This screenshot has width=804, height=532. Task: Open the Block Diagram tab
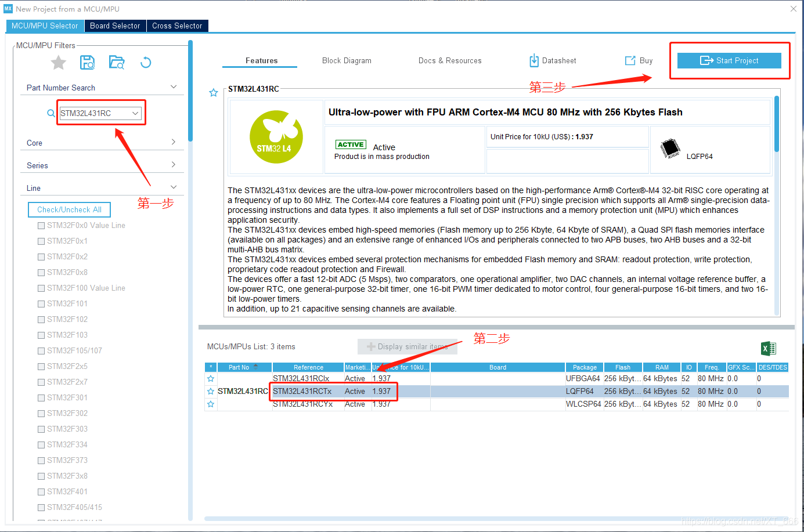(347, 60)
